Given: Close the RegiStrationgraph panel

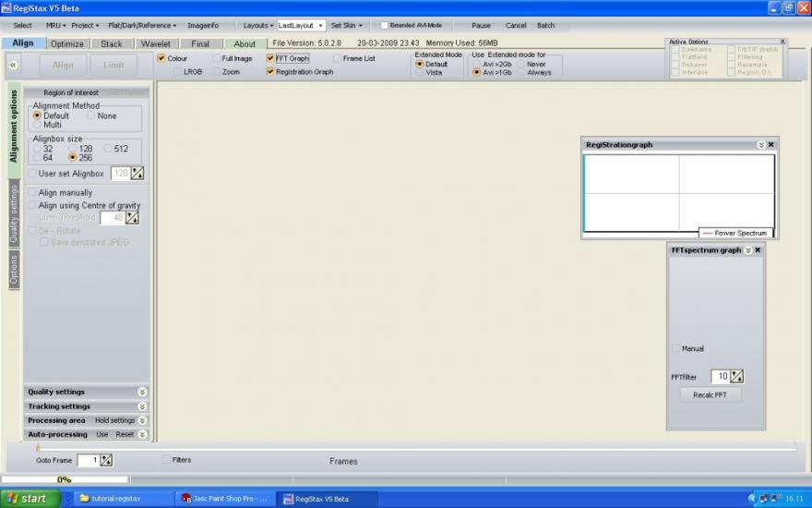Looking at the screenshot, I should click(770, 145).
